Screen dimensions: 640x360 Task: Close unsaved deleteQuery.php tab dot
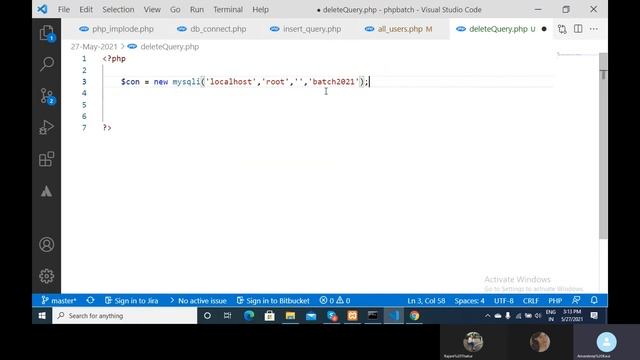click(x=544, y=29)
